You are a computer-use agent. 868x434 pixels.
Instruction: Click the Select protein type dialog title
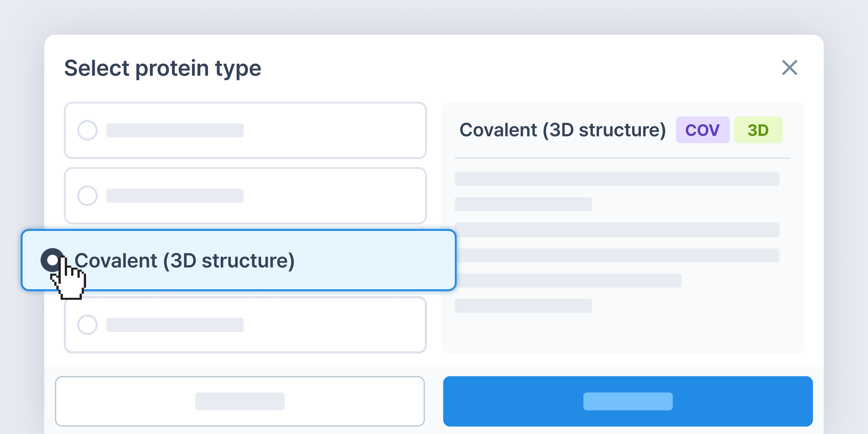(x=162, y=68)
